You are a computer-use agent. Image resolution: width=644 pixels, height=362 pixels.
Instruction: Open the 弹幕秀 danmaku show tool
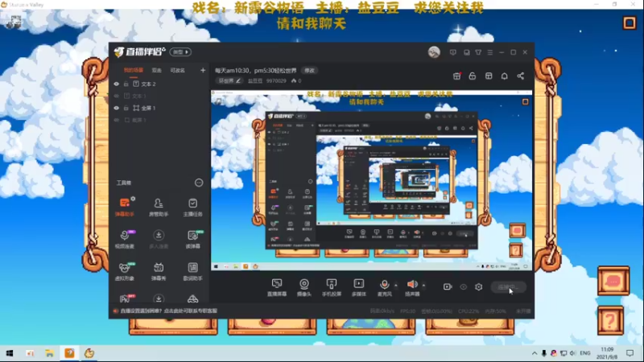coord(158,271)
